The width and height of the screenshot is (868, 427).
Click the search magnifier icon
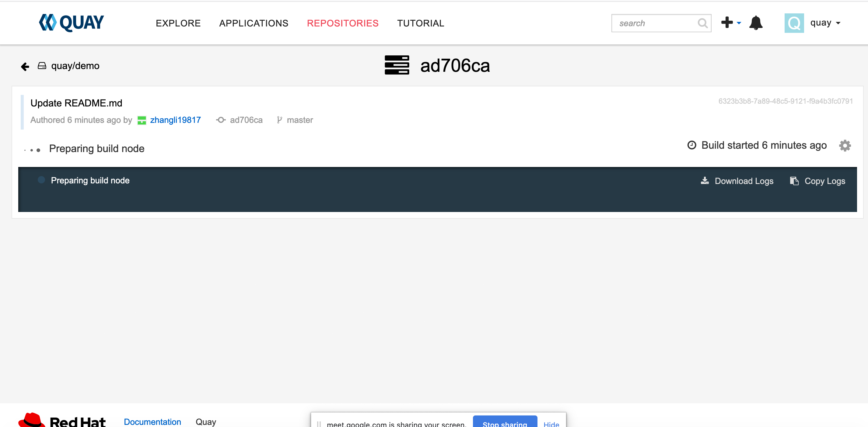(x=702, y=23)
